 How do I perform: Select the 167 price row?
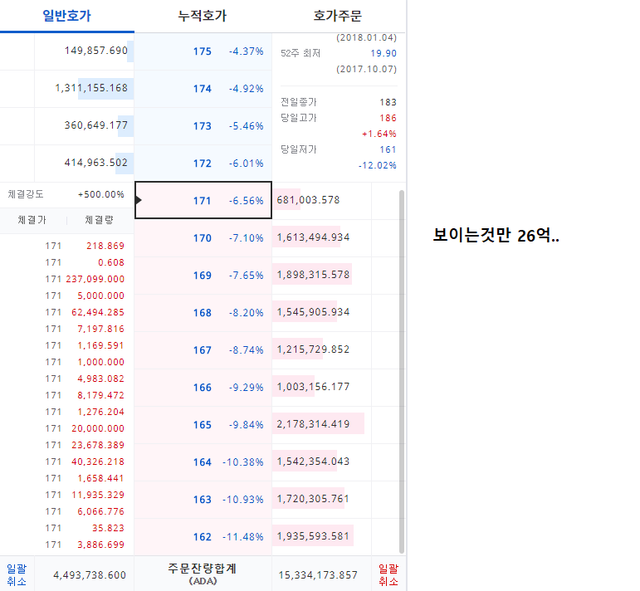[203, 350]
